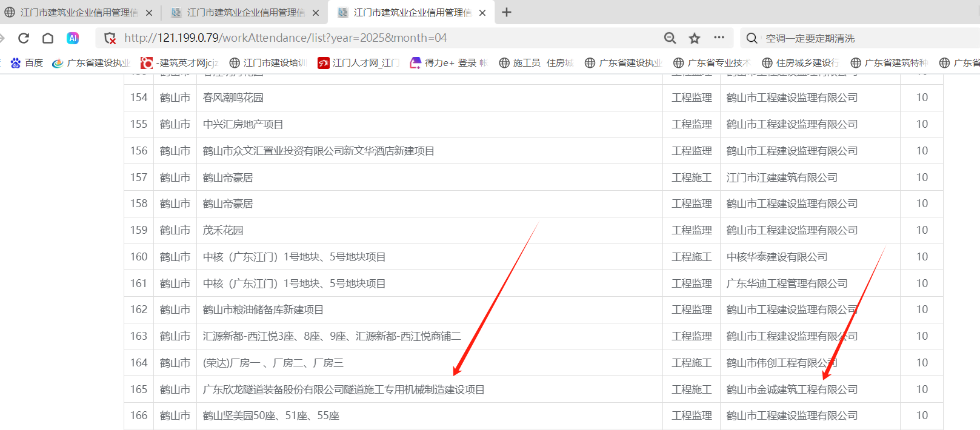Open the 江门市建设培训 bookmark
This screenshot has height=430, width=980.
click(x=268, y=62)
